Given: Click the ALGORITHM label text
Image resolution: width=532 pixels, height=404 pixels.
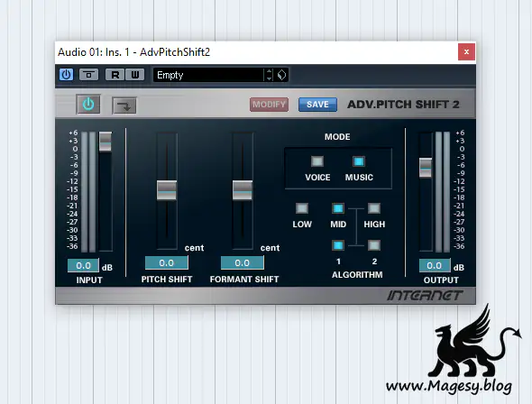Looking at the screenshot, I should pyautogui.click(x=357, y=275).
